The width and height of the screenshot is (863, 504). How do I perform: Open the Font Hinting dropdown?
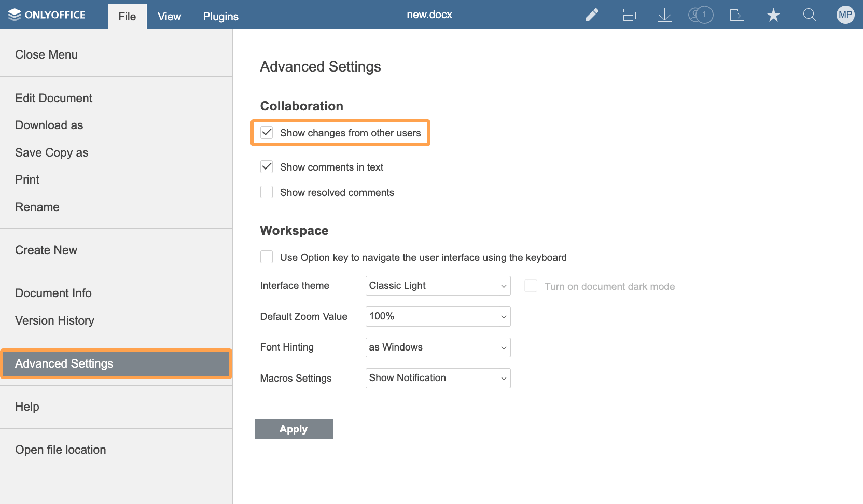438,347
